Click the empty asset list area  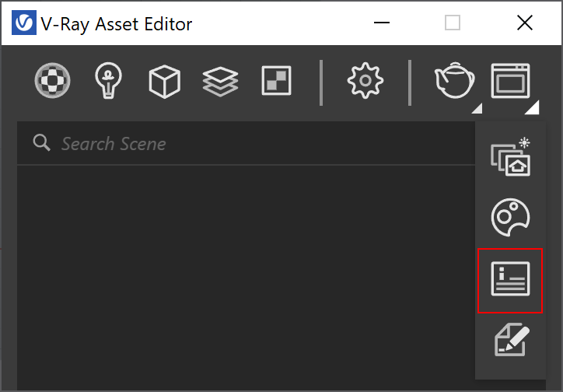tap(247, 276)
